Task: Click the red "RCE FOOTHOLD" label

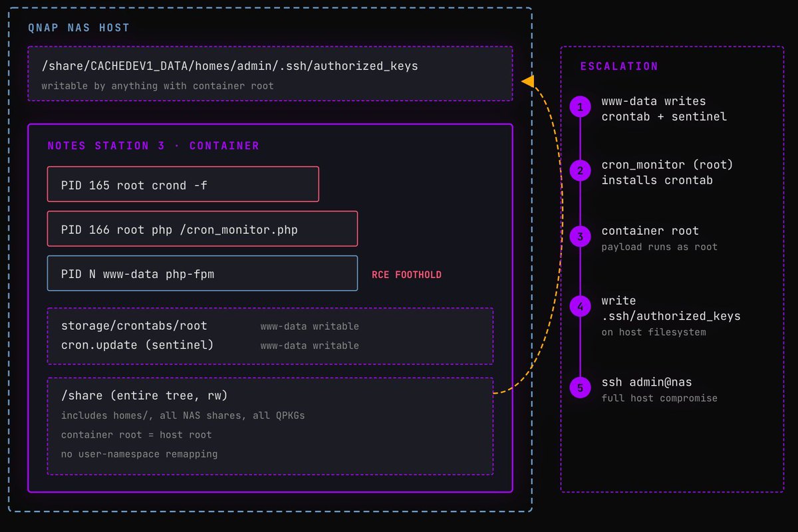Action: click(406, 275)
